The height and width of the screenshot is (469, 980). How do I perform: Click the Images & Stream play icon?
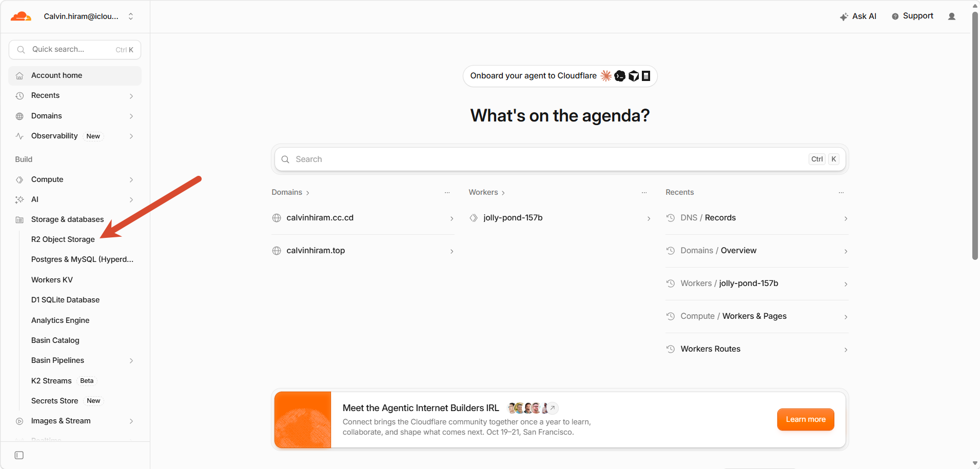[19, 421]
